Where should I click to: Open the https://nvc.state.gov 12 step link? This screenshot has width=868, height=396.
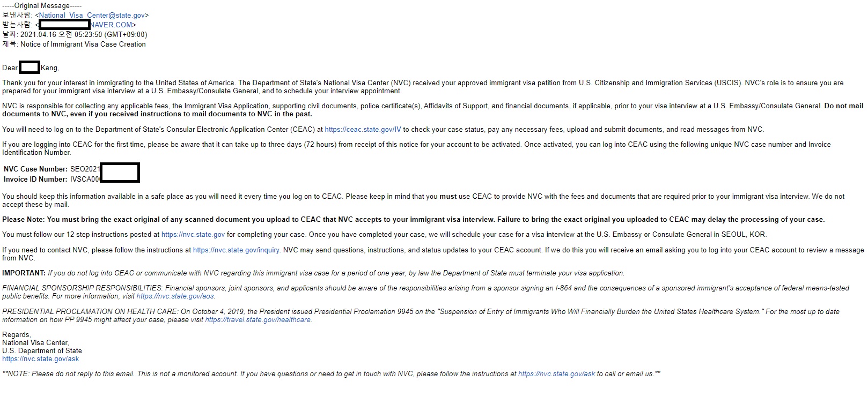[193, 235]
